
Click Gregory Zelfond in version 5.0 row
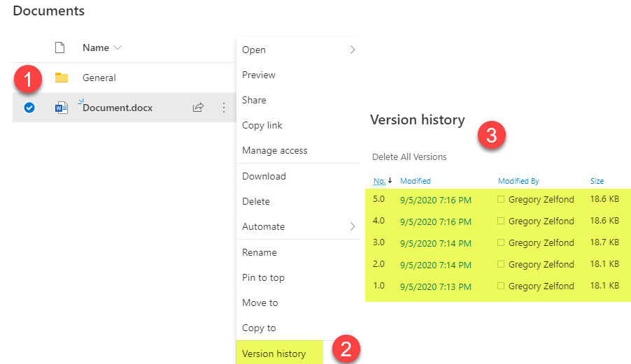point(541,200)
